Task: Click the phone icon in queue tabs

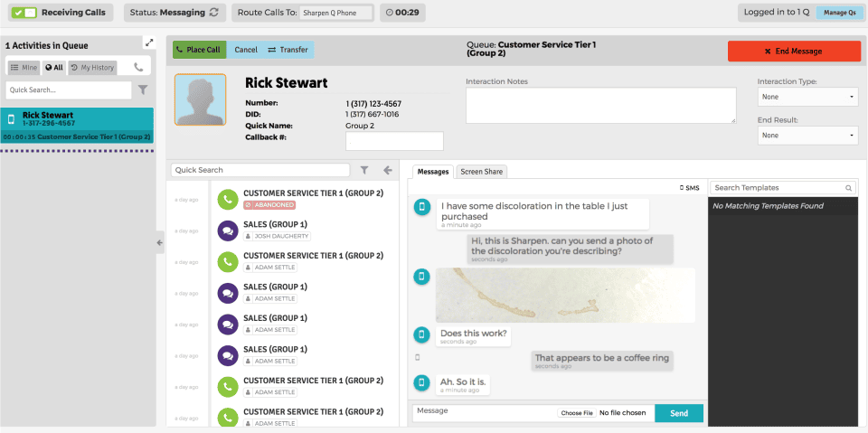Action: [x=138, y=68]
